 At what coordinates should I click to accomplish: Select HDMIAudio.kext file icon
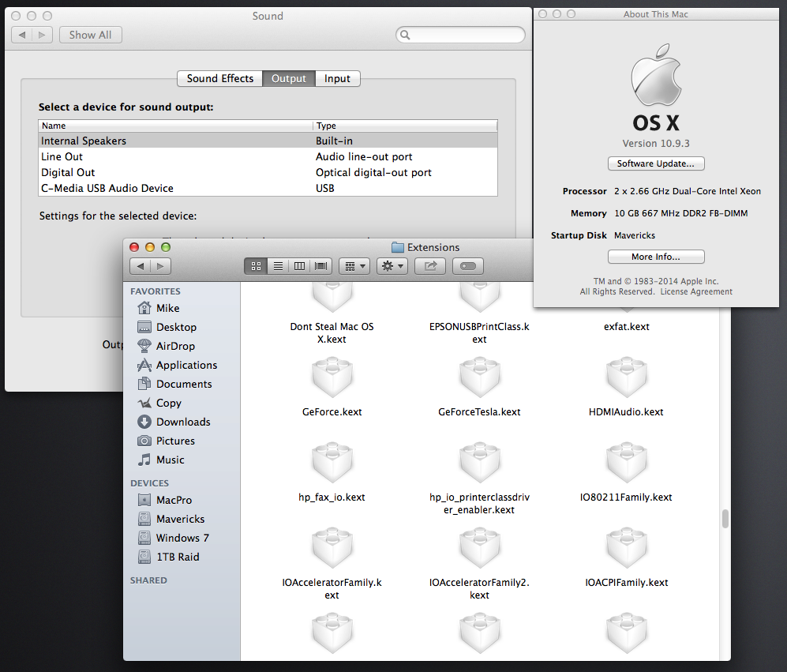[627, 377]
